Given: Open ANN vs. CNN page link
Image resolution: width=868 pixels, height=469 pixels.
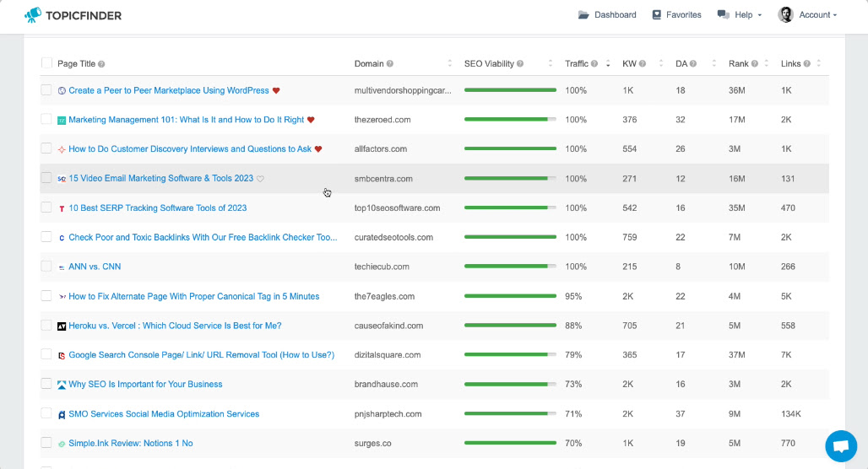Looking at the screenshot, I should point(95,267).
